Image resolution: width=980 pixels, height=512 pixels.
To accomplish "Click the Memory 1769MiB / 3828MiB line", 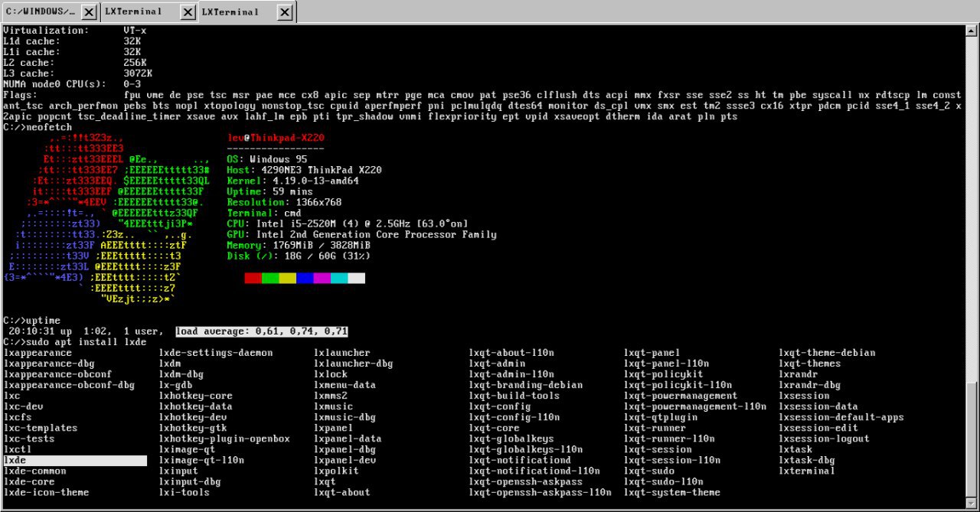I will coord(299,245).
